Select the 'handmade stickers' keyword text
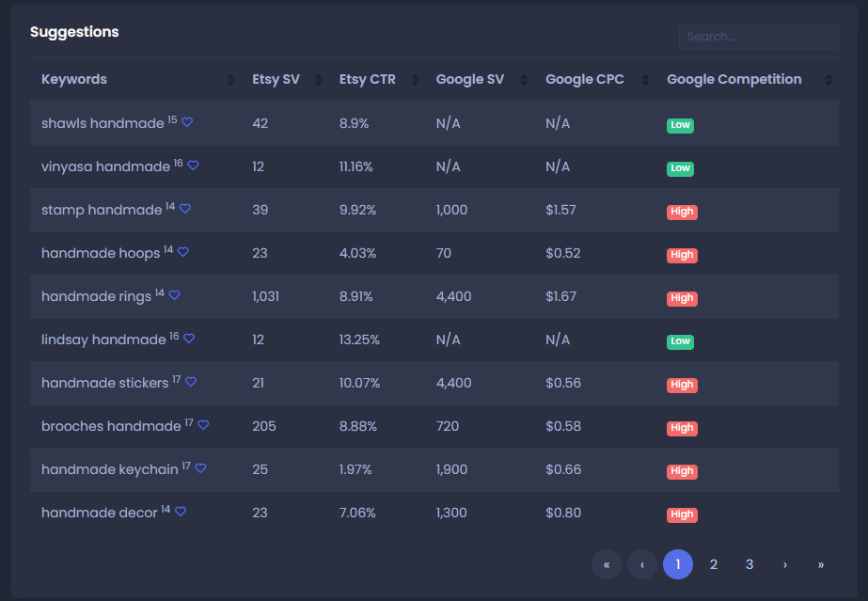Screen dimensions: 868x601 point(105,383)
